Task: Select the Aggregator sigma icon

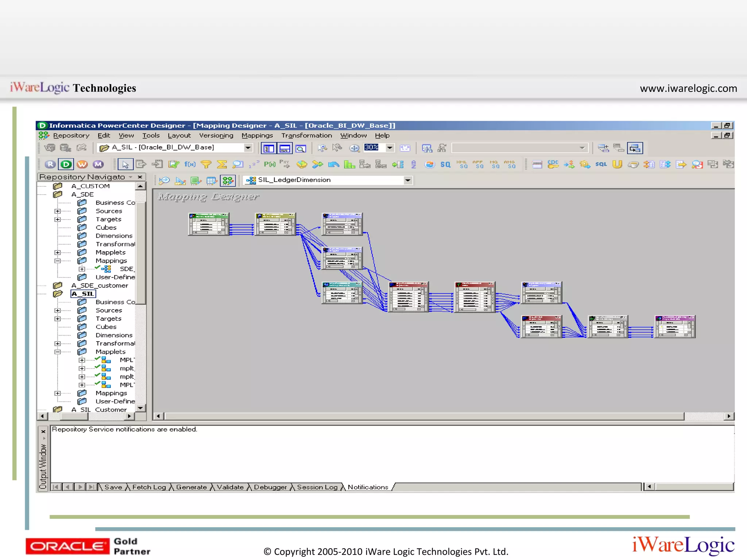Action: pos(222,164)
